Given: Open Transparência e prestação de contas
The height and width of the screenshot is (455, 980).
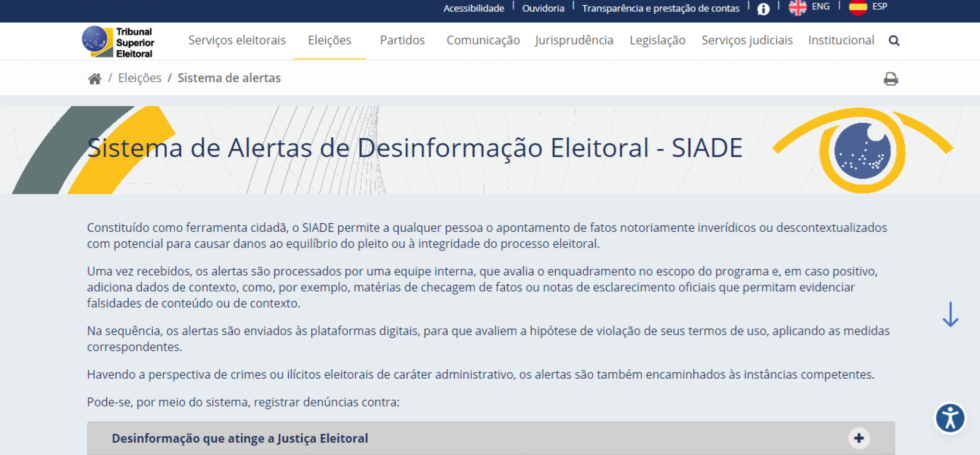Looking at the screenshot, I should (661, 8).
